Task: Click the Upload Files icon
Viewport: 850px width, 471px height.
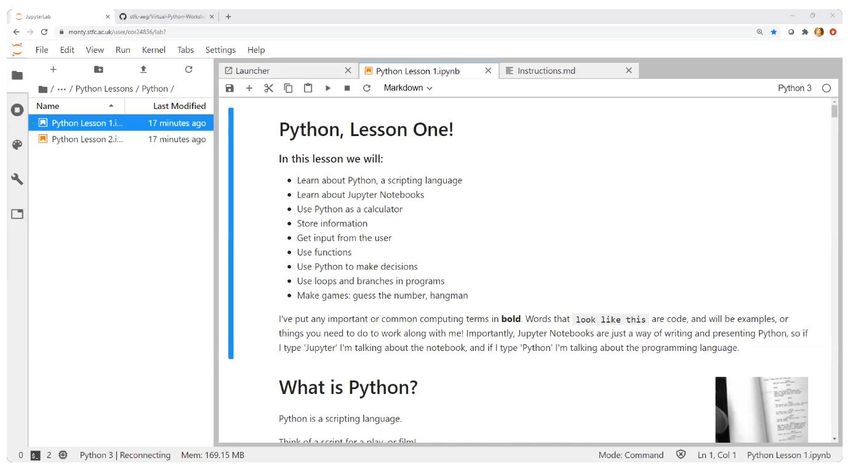Action: coord(143,69)
